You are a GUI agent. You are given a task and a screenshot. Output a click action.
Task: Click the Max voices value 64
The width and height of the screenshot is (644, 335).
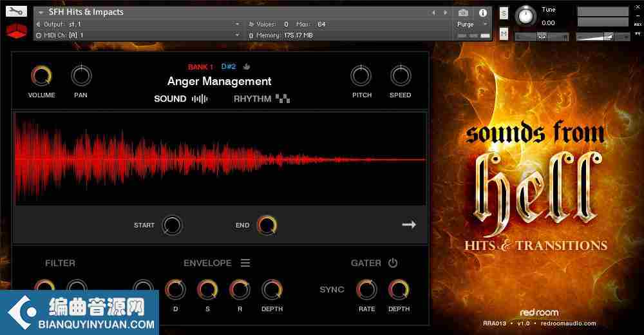tap(321, 24)
